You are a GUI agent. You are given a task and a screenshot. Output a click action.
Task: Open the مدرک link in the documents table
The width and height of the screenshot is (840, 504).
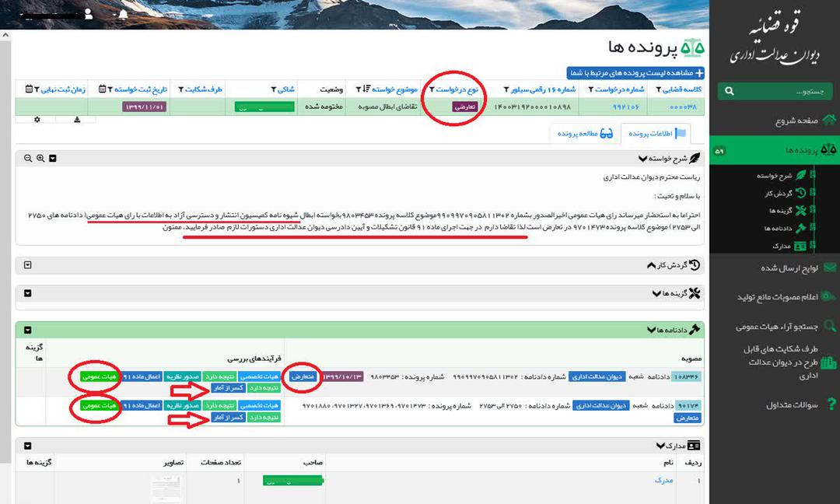pyautogui.click(x=665, y=480)
